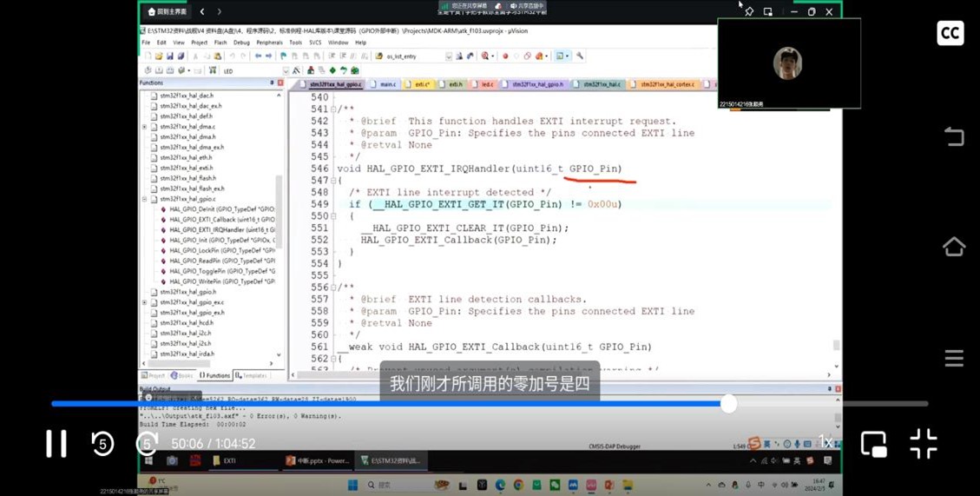Collapse the stm32f1xx_hal_gpio.c tree node

[145, 199]
